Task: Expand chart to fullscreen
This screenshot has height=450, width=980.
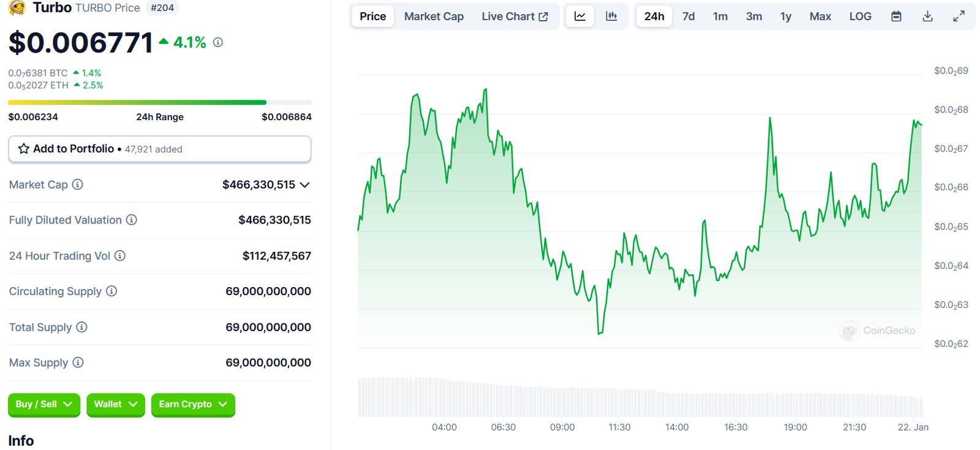Action: tap(959, 17)
